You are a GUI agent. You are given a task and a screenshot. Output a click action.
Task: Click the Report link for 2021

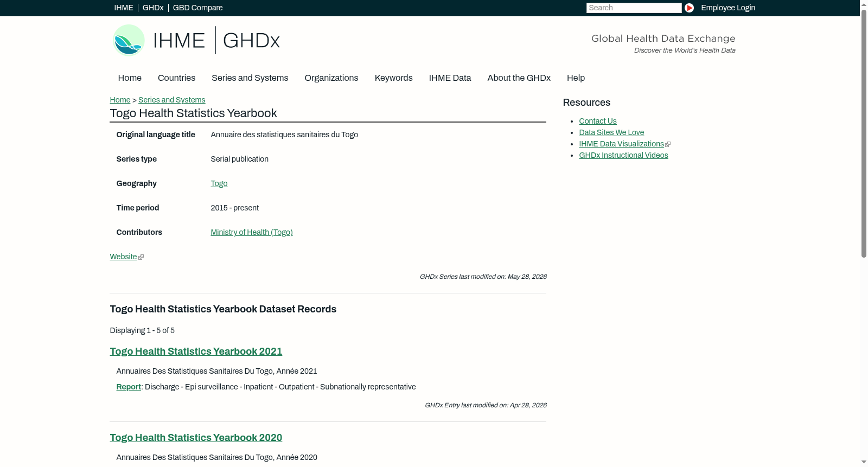pyautogui.click(x=129, y=387)
